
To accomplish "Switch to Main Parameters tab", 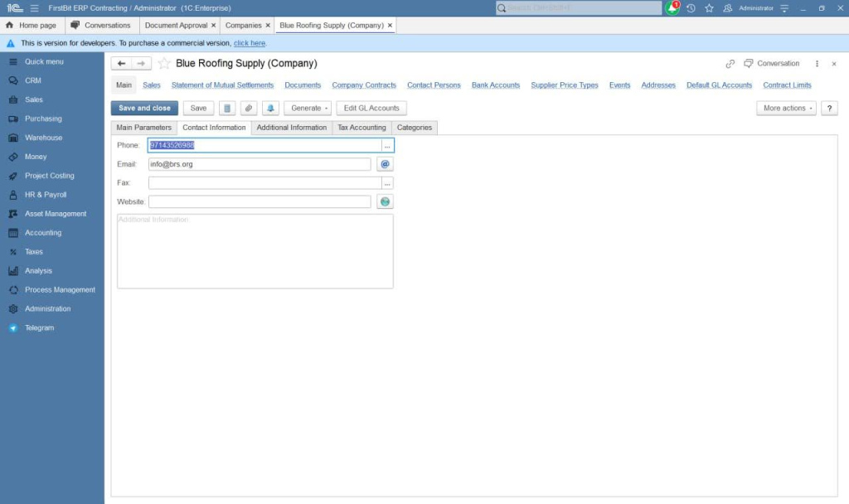I will [x=144, y=128].
